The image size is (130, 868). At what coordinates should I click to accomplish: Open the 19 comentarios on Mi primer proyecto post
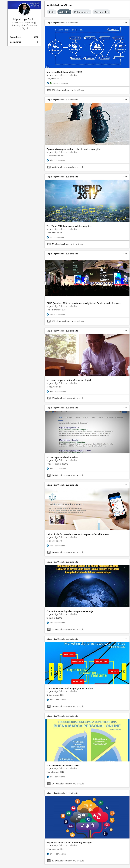click(x=60, y=392)
